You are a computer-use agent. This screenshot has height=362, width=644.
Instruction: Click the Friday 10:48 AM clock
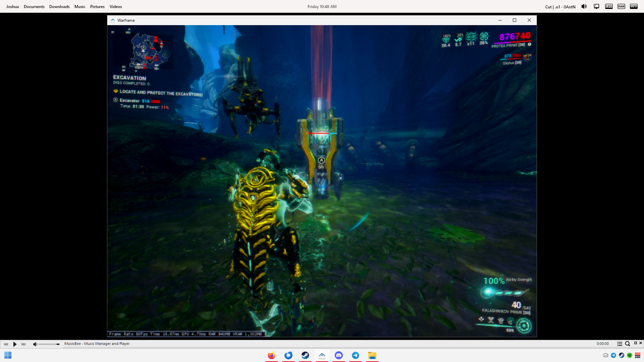tap(322, 7)
